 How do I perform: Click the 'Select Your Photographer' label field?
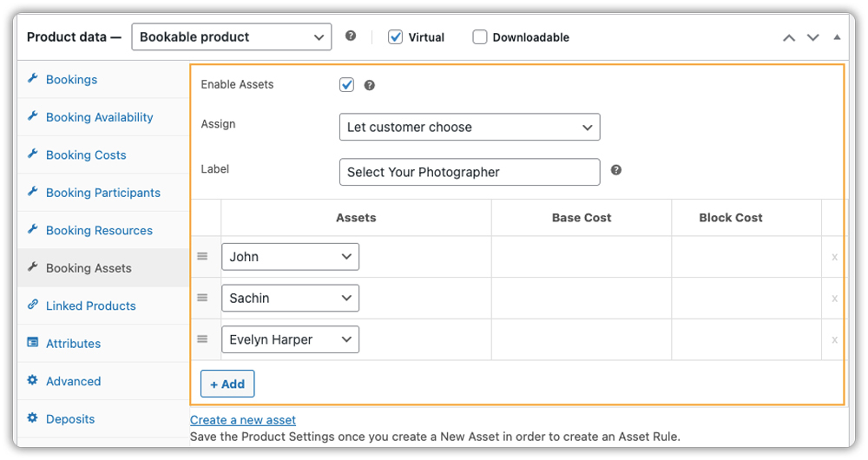pyautogui.click(x=470, y=172)
